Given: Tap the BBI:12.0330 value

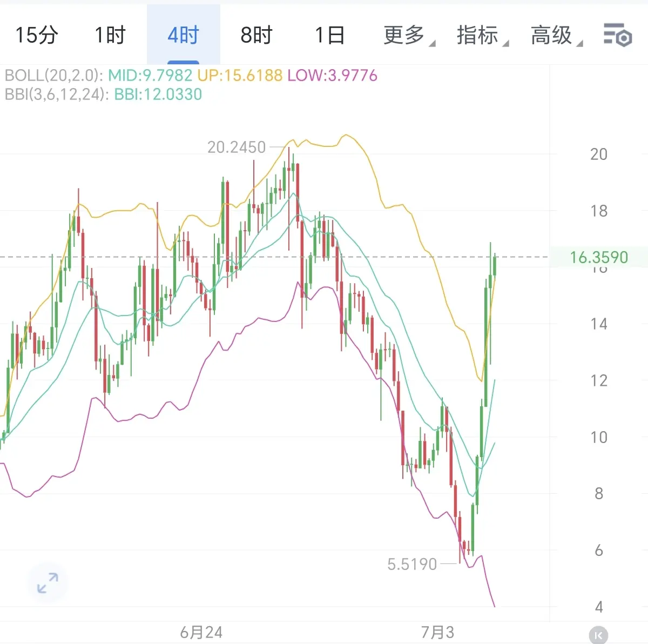Looking at the screenshot, I should point(158,94).
